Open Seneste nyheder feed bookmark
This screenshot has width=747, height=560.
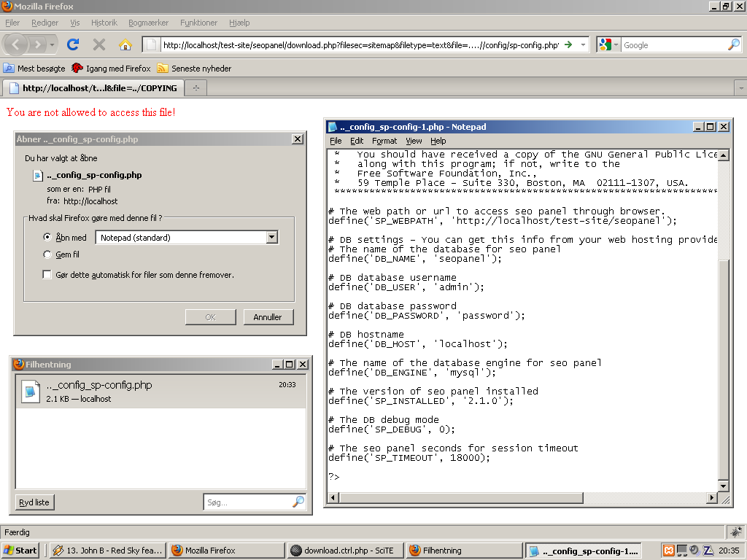click(x=194, y=68)
